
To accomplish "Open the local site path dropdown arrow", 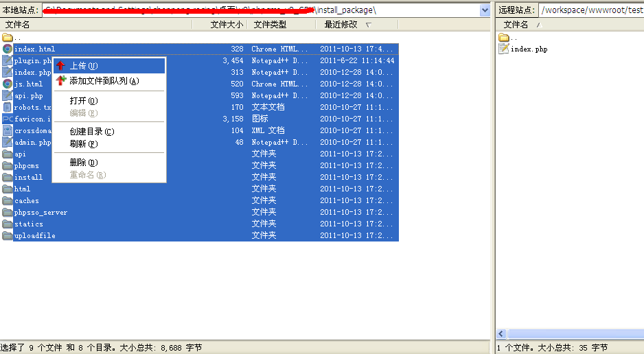I will click(485, 10).
